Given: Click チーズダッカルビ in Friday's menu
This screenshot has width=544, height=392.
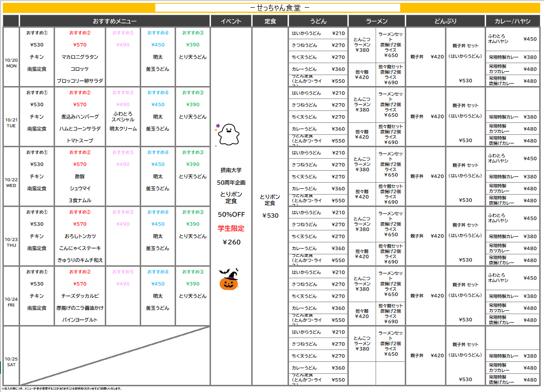Looking at the screenshot, I should pyautogui.click(x=80, y=296).
